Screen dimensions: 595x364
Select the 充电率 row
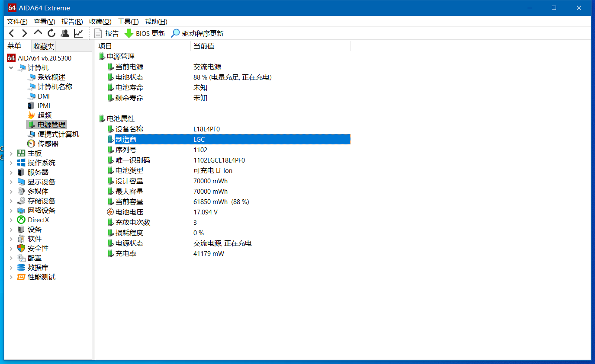228,253
